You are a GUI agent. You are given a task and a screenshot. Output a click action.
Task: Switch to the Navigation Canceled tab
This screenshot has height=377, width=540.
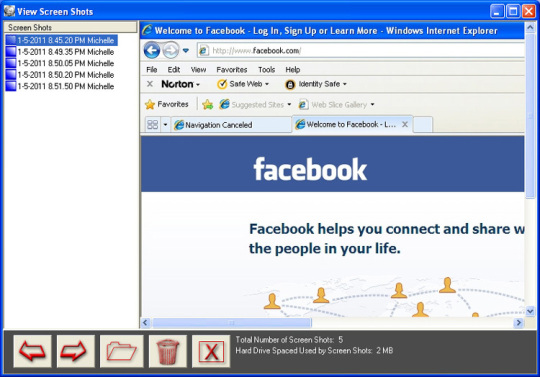pos(231,125)
